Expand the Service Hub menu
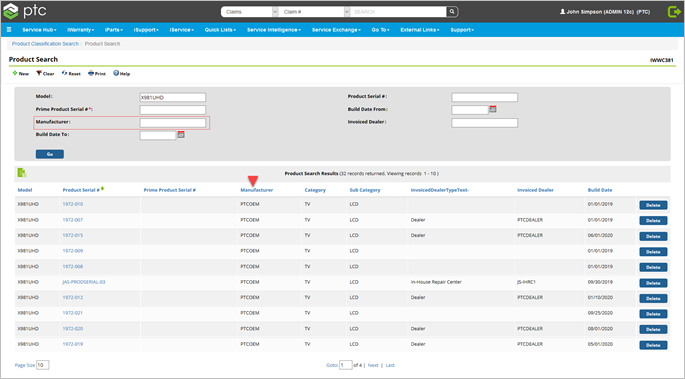This screenshot has height=379, width=685. [39, 30]
